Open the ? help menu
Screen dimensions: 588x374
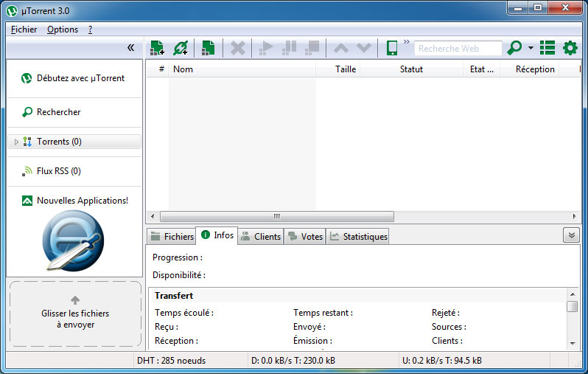click(x=91, y=30)
